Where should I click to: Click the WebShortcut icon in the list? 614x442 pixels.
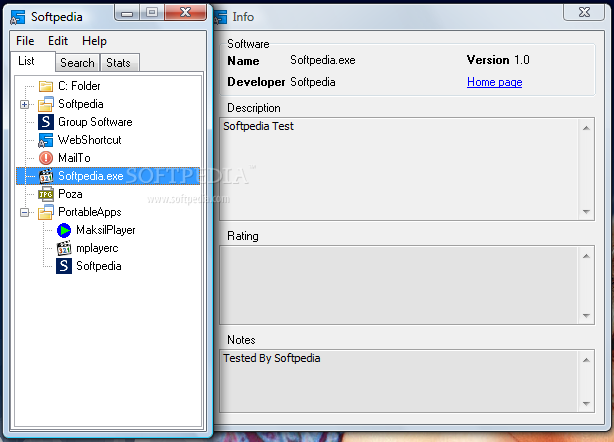[46, 140]
